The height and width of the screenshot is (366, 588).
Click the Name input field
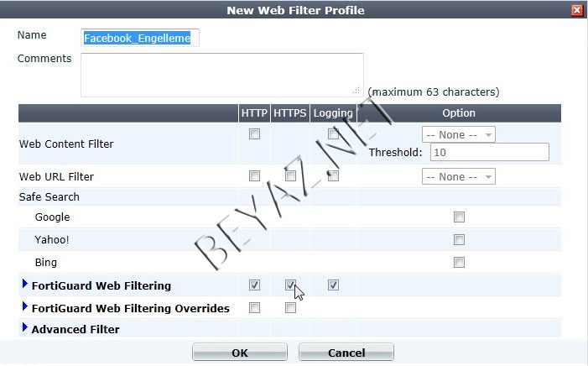click(140, 38)
